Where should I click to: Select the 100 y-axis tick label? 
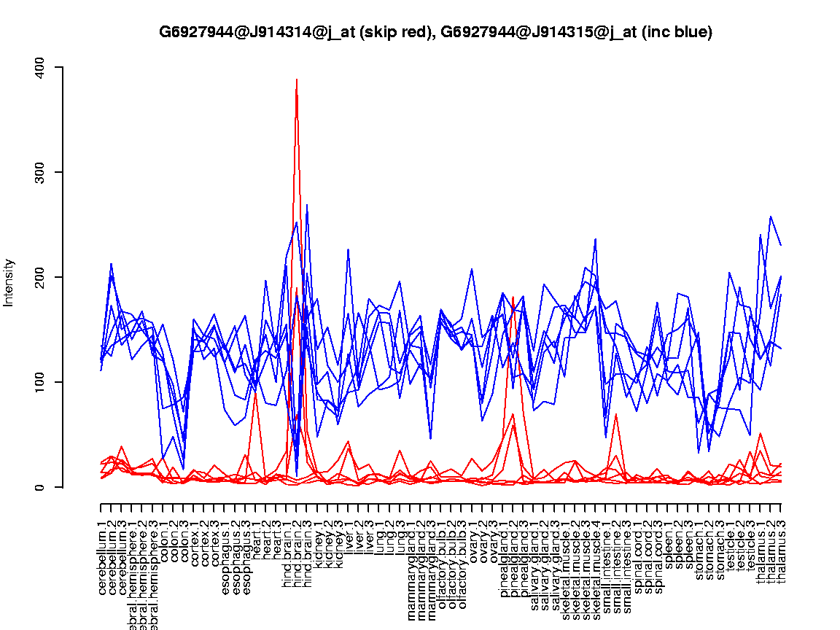click(x=39, y=382)
